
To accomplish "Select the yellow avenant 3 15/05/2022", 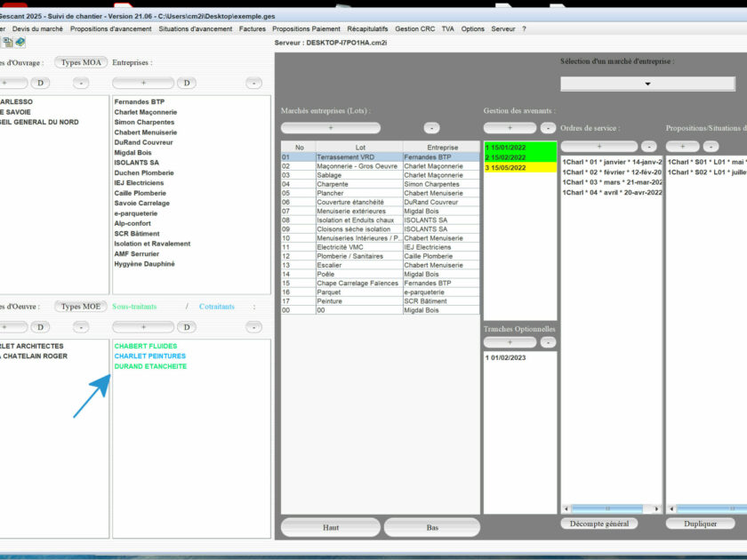I will [520, 168].
